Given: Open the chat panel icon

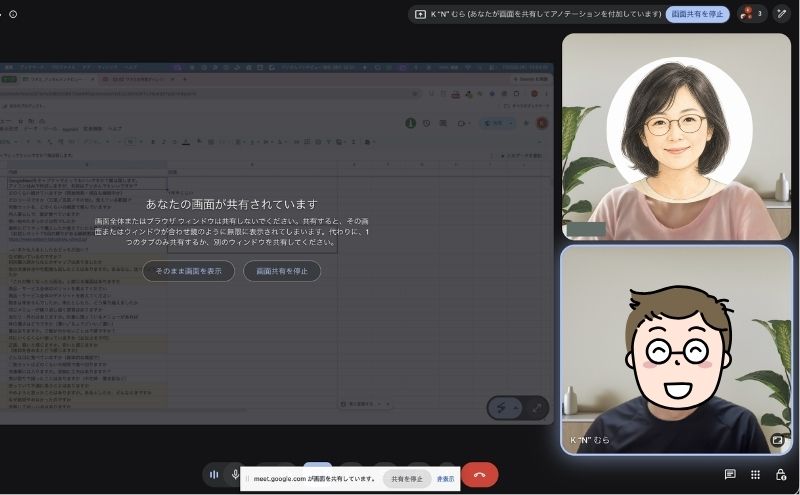Looking at the screenshot, I should 730,475.
